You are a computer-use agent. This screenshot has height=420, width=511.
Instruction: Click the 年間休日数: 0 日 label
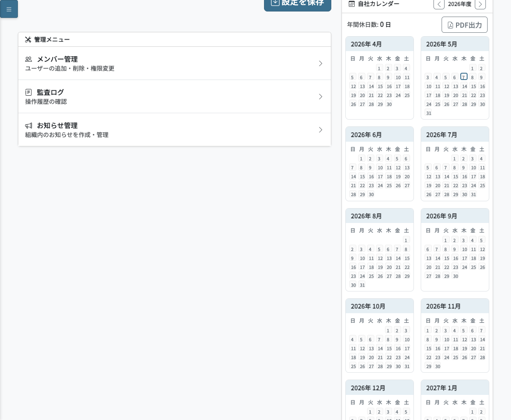coord(369,25)
